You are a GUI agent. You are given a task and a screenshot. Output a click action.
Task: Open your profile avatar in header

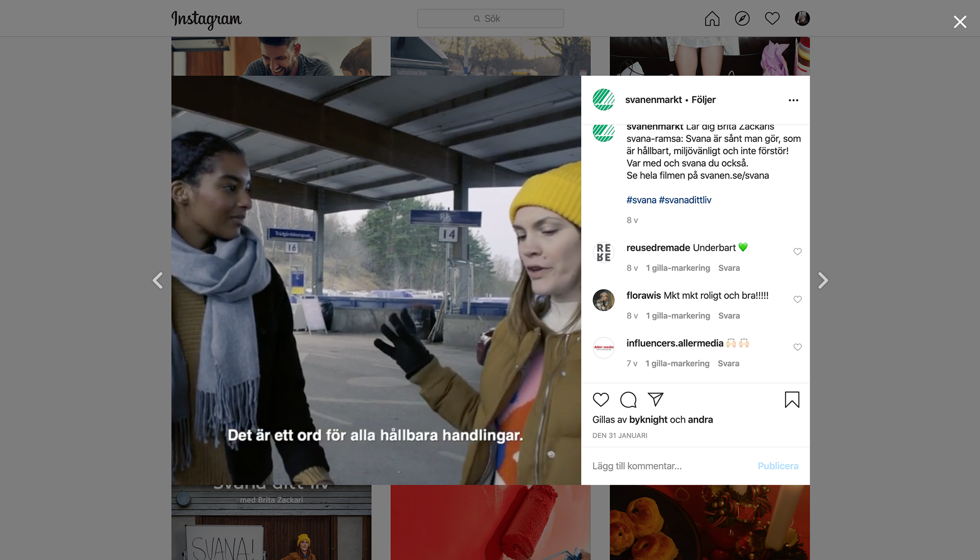tap(802, 18)
